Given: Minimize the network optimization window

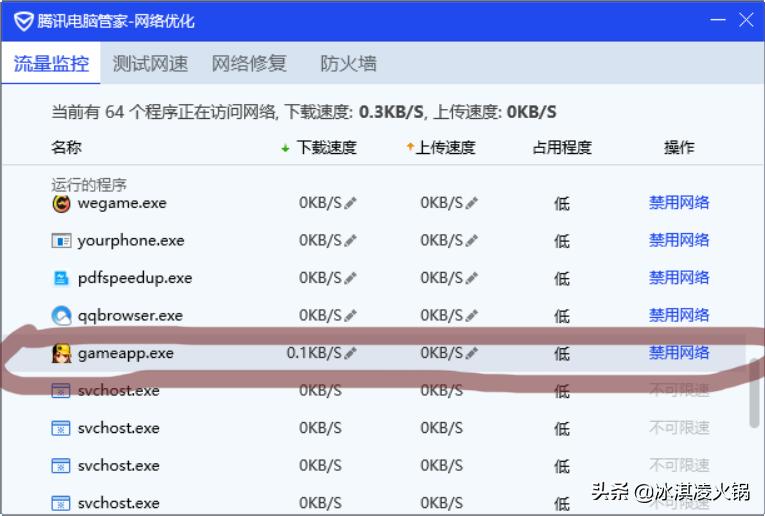Looking at the screenshot, I should [x=718, y=20].
